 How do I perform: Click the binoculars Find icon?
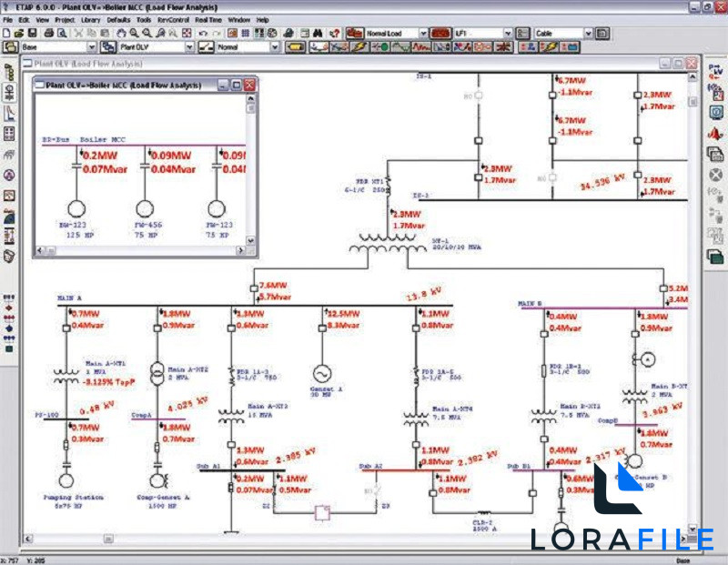coord(318,34)
